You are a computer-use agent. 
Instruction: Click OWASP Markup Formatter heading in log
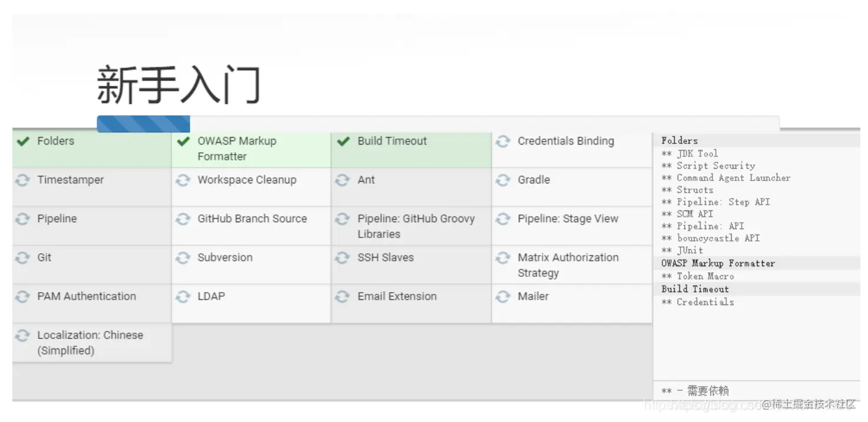(x=718, y=263)
